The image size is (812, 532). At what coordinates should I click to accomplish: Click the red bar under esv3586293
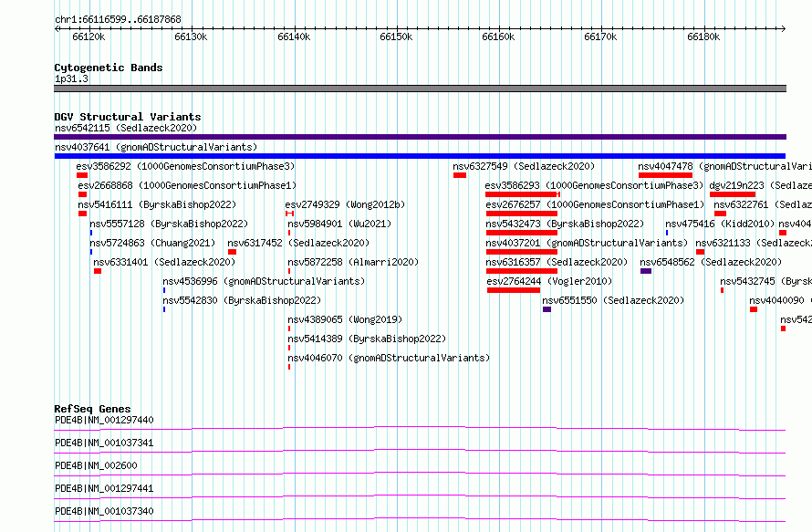pyautogui.click(x=523, y=194)
